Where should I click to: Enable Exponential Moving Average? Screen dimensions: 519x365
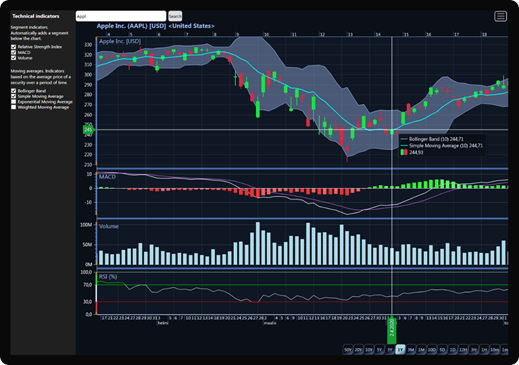coord(14,102)
